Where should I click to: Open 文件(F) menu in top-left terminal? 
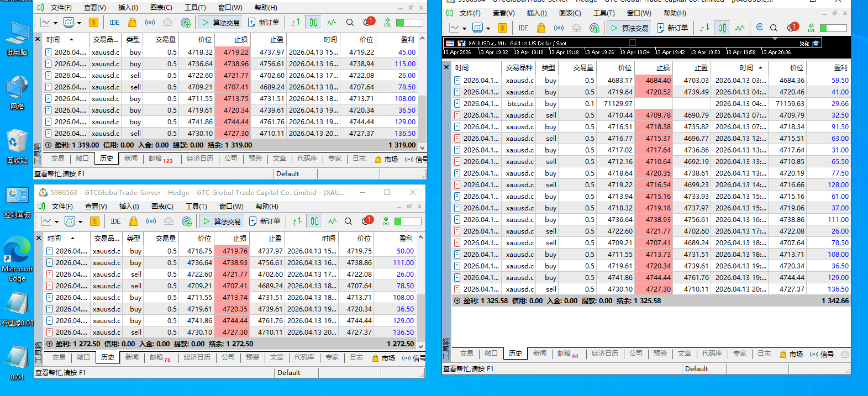tap(61, 8)
